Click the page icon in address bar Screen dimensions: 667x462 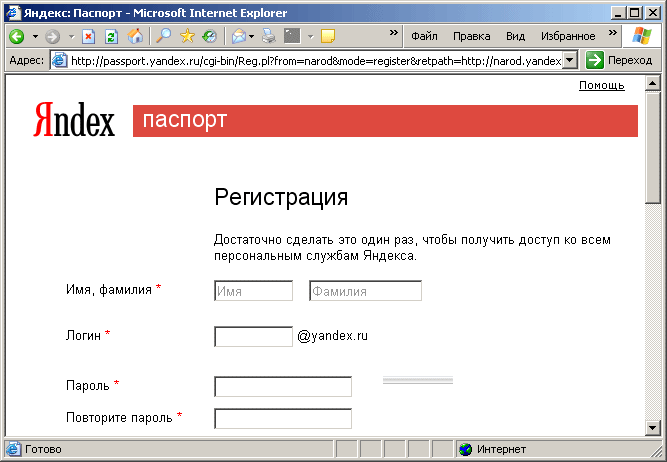(x=60, y=60)
